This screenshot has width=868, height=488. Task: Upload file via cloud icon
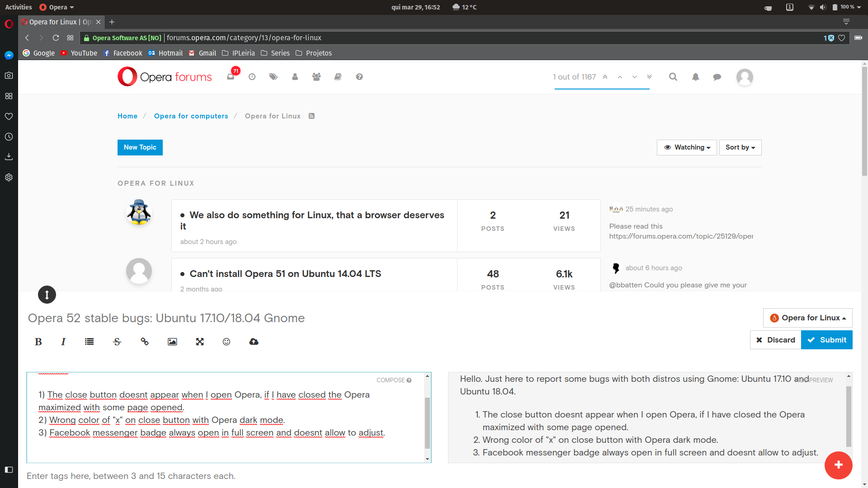pos(254,342)
